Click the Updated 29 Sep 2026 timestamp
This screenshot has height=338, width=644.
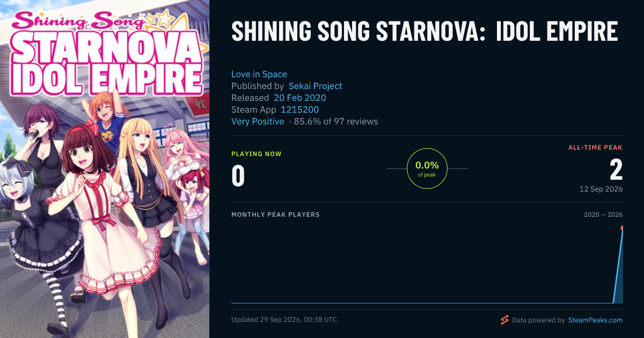pyautogui.click(x=284, y=320)
